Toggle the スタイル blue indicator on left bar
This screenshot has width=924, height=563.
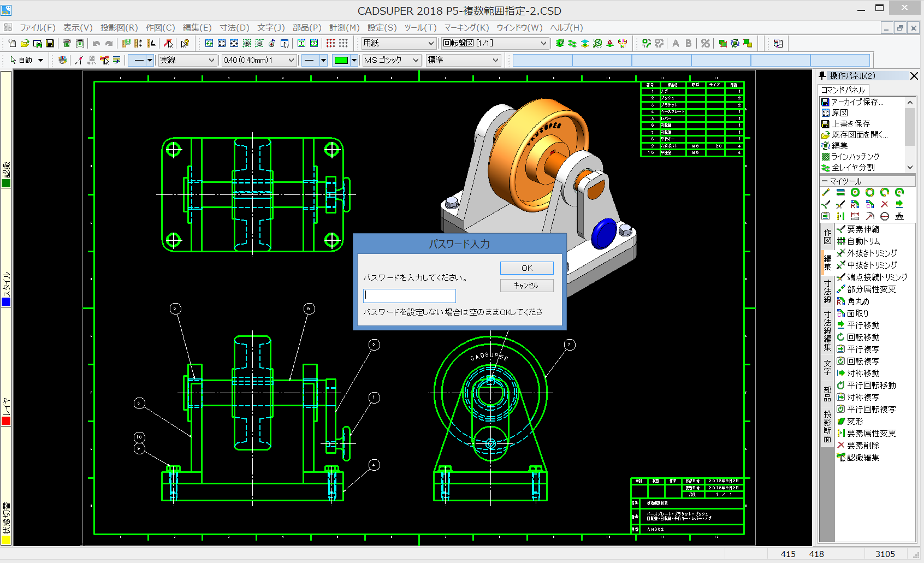tap(6, 302)
